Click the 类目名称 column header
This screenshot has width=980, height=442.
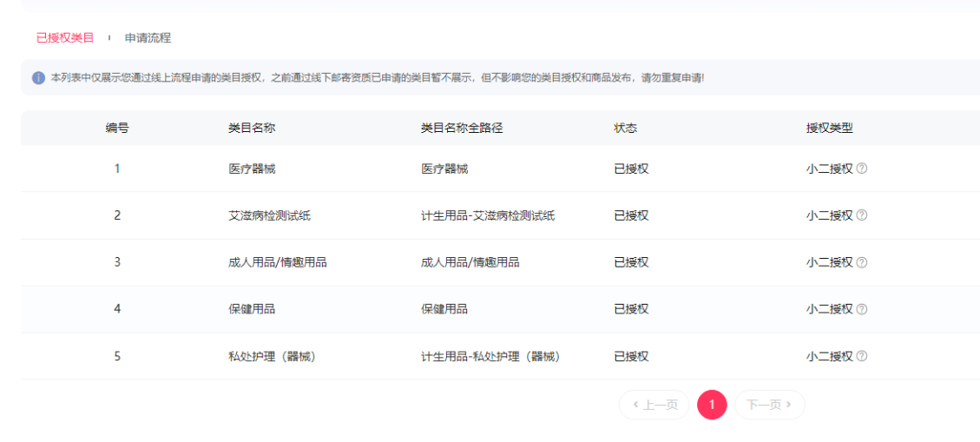click(x=252, y=128)
